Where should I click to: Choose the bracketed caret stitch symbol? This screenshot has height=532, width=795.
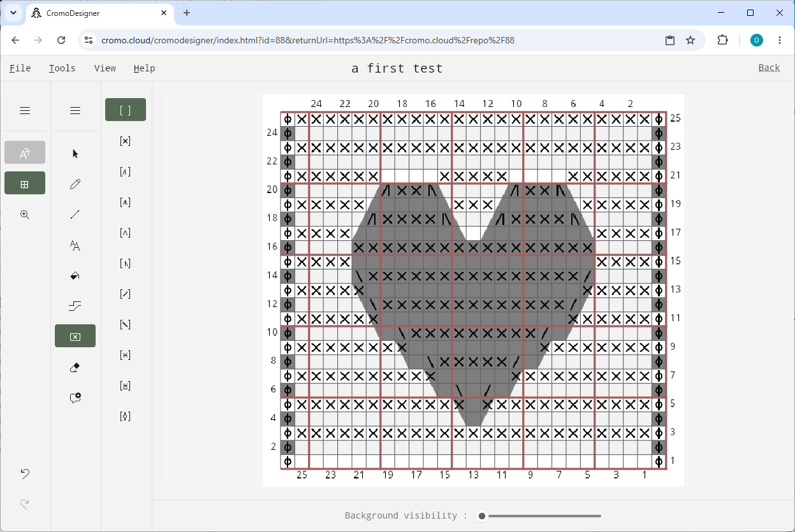coord(126,233)
